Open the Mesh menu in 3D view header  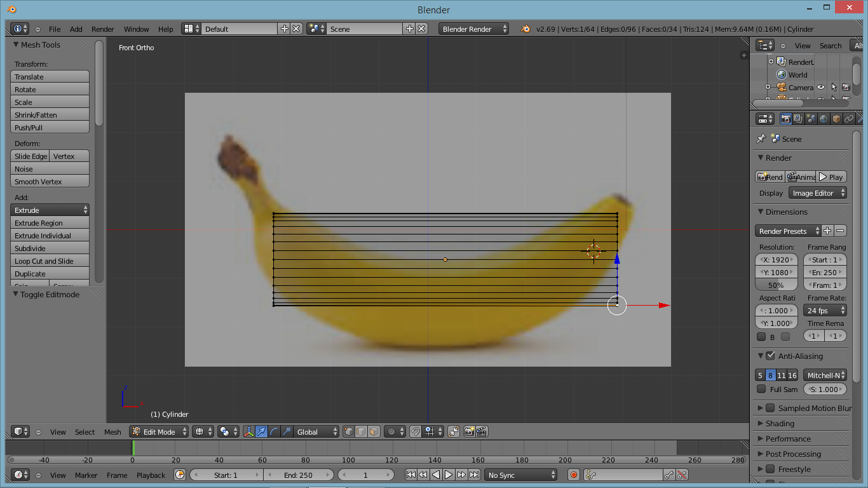112,432
